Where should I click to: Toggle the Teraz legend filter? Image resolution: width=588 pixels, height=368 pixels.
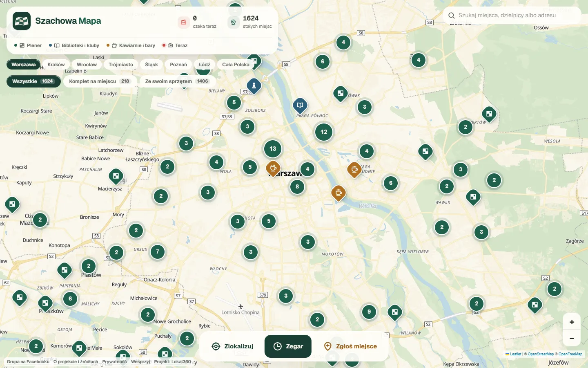click(175, 45)
